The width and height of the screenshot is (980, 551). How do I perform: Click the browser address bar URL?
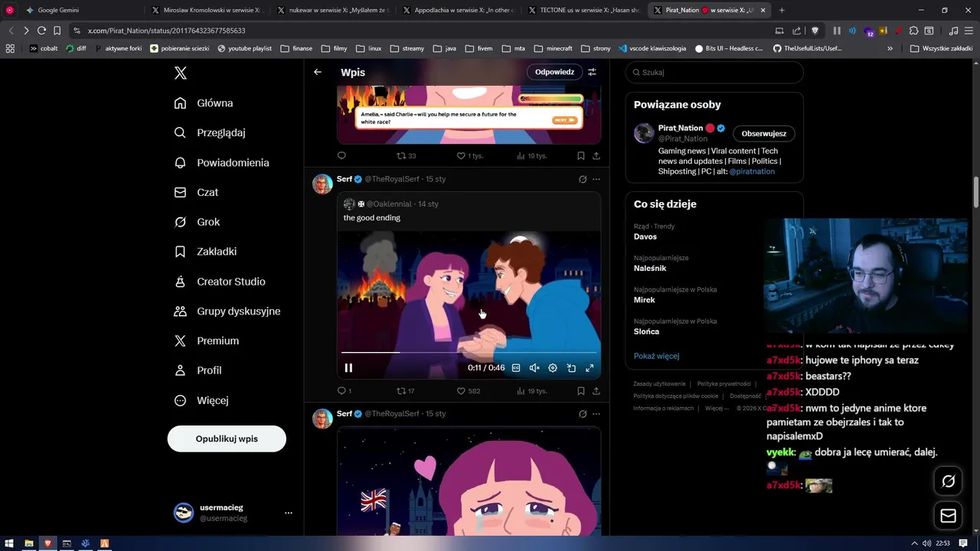pyautogui.click(x=166, y=31)
